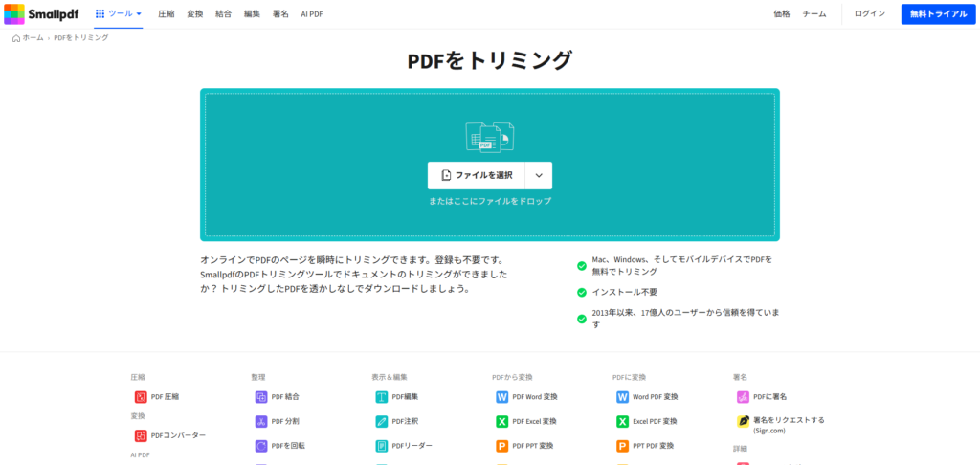Click the PDFをトリミング breadcrumb text
This screenshot has height=465, width=980.
[80, 38]
